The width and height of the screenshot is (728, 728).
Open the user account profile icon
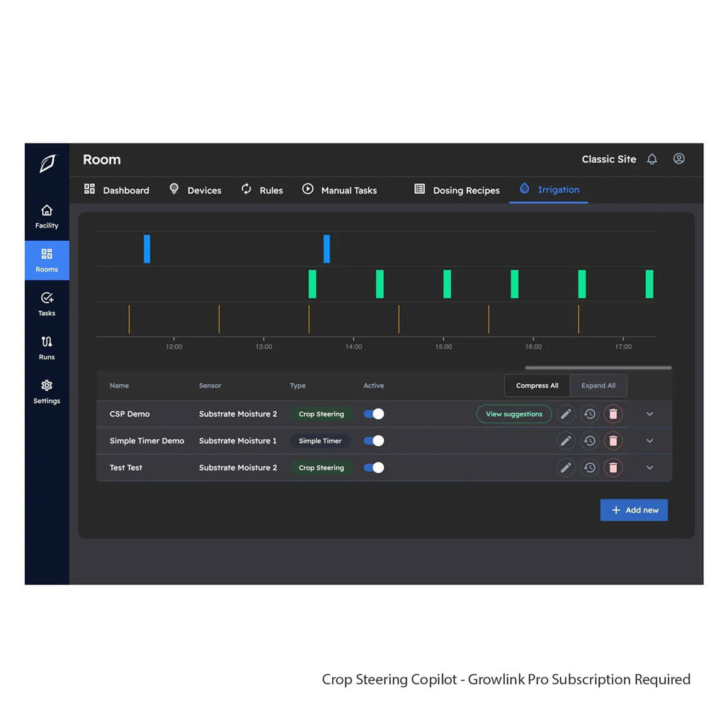click(678, 159)
